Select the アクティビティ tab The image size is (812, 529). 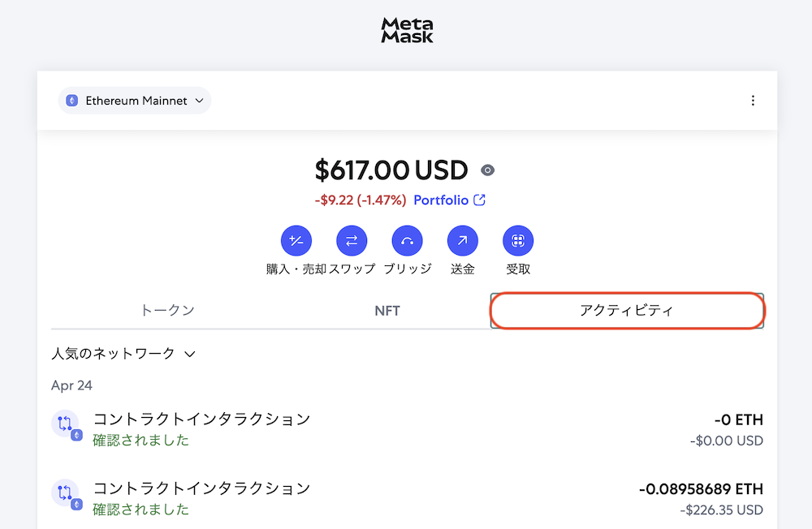tap(627, 311)
